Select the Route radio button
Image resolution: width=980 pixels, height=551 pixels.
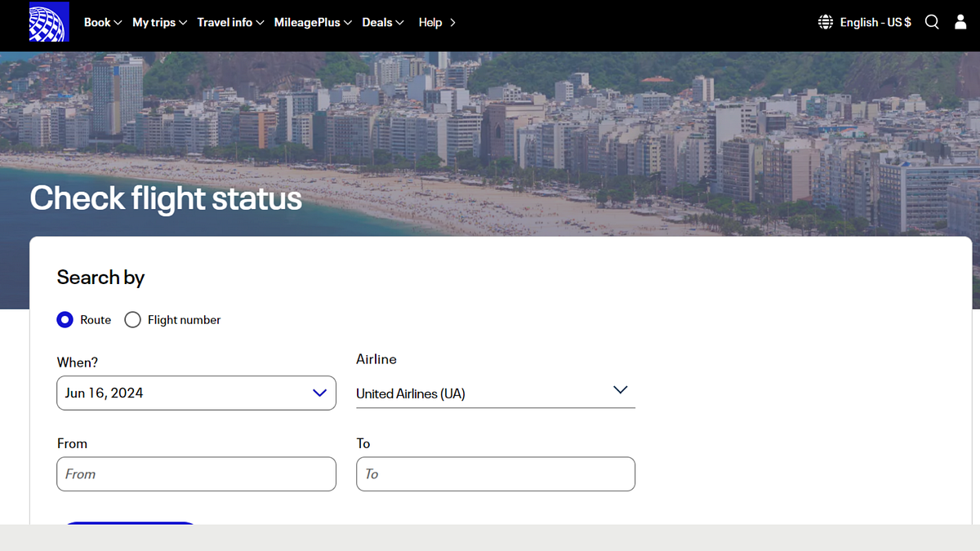pos(65,320)
